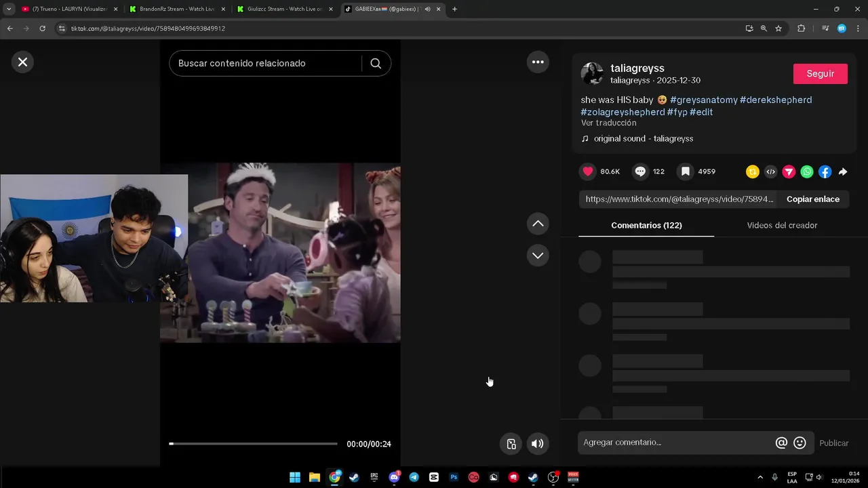Share video to WhatsApp
Image resolution: width=868 pixels, height=488 pixels.
coord(807,172)
